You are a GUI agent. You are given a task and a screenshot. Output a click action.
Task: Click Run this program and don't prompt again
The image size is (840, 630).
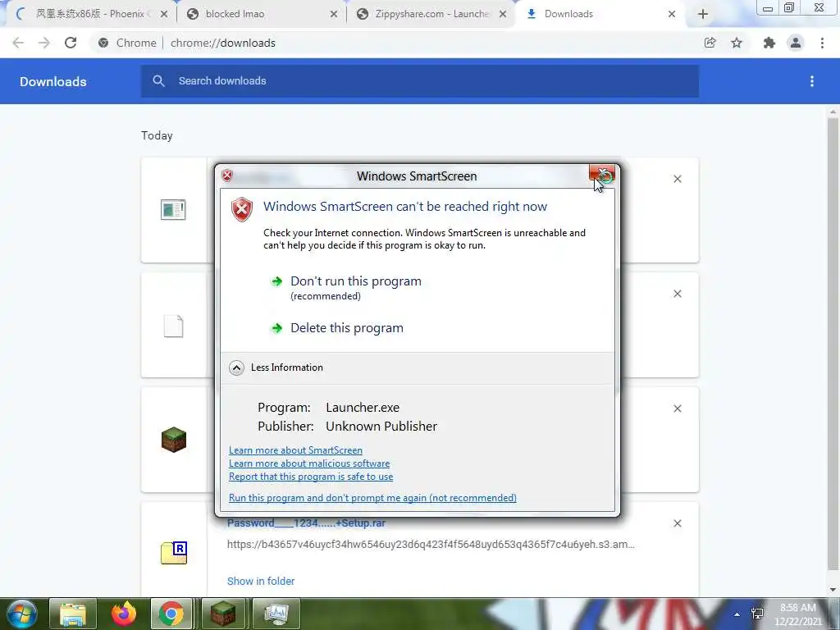373,498
